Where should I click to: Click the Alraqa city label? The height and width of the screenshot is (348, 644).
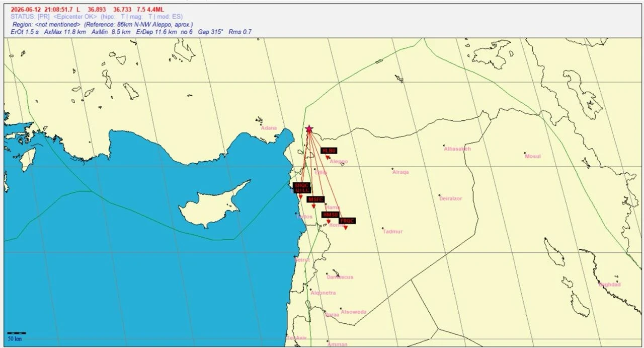(x=400, y=172)
